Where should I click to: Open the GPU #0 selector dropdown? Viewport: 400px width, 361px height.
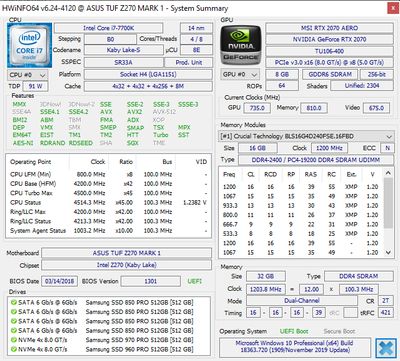point(240,75)
